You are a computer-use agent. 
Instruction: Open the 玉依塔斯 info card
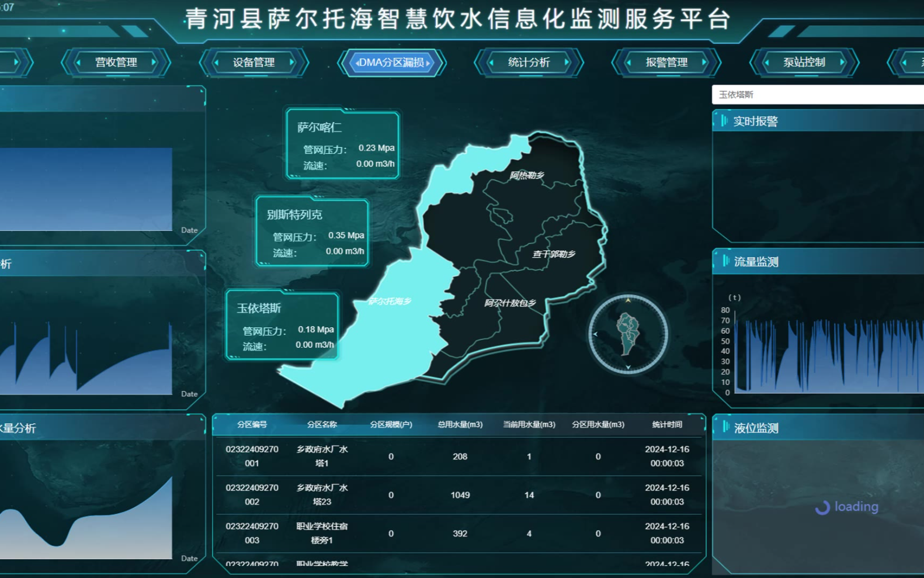pyautogui.click(x=283, y=326)
